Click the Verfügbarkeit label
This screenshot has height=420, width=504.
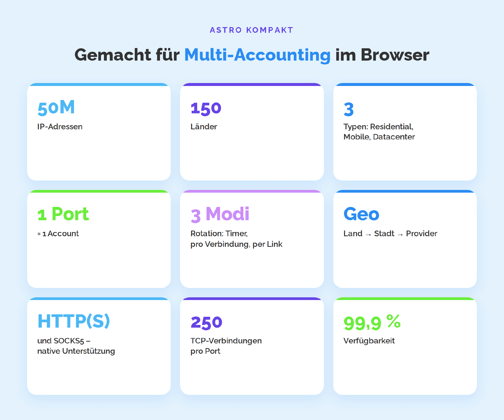[x=369, y=341]
